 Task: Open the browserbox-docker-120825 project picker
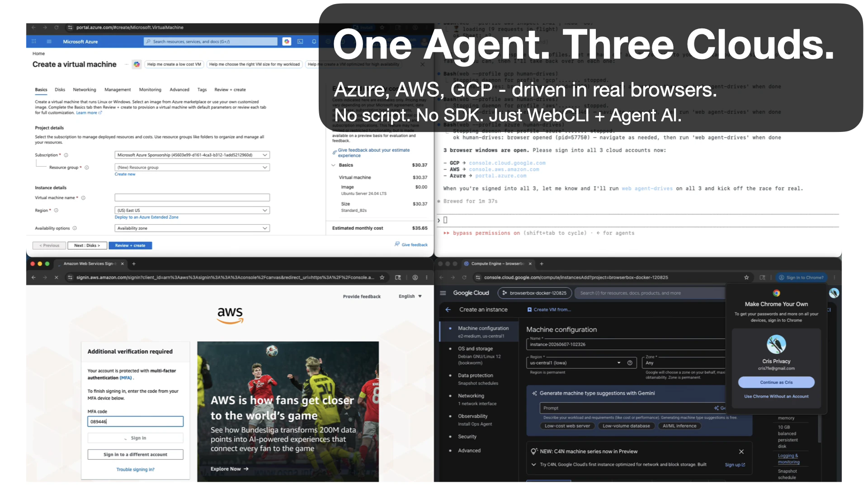pyautogui.click(x=535, y=293)
